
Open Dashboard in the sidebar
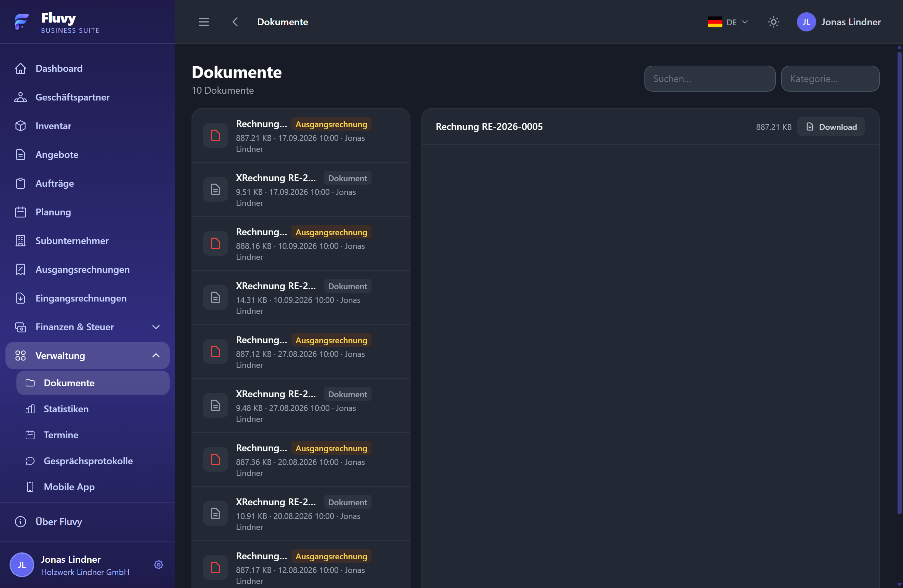click(88, 68)
